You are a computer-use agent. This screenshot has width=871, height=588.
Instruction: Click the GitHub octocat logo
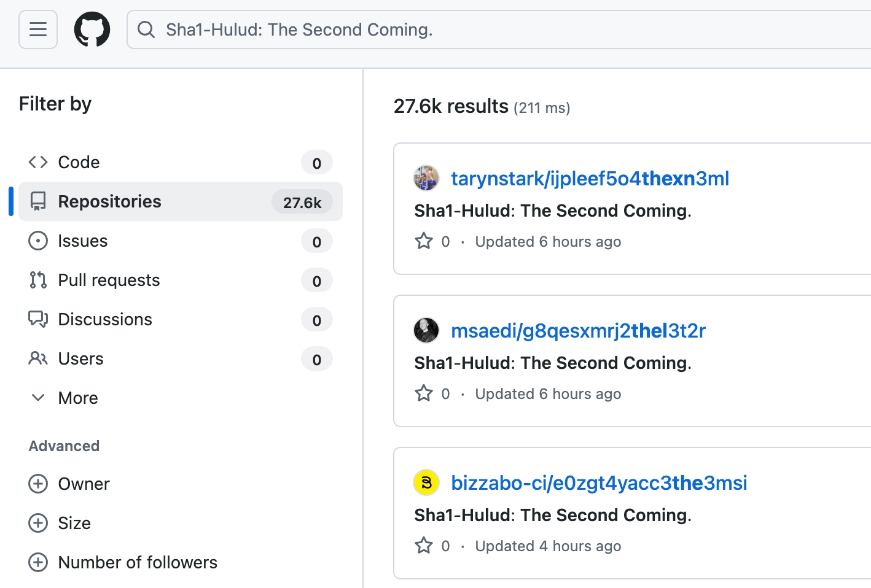92,29
